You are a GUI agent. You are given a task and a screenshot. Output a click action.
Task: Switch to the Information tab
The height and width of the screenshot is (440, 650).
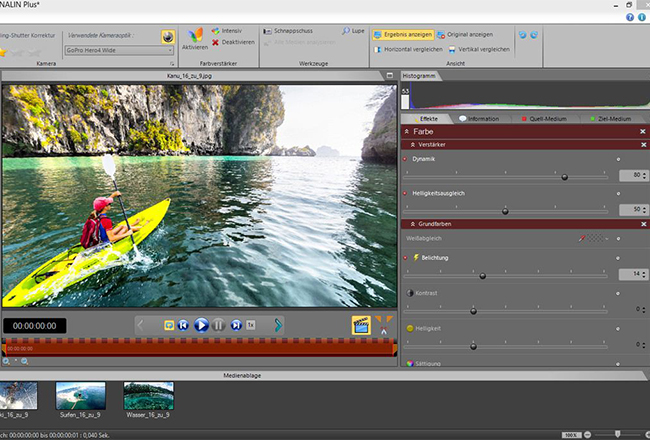(479, 119)
